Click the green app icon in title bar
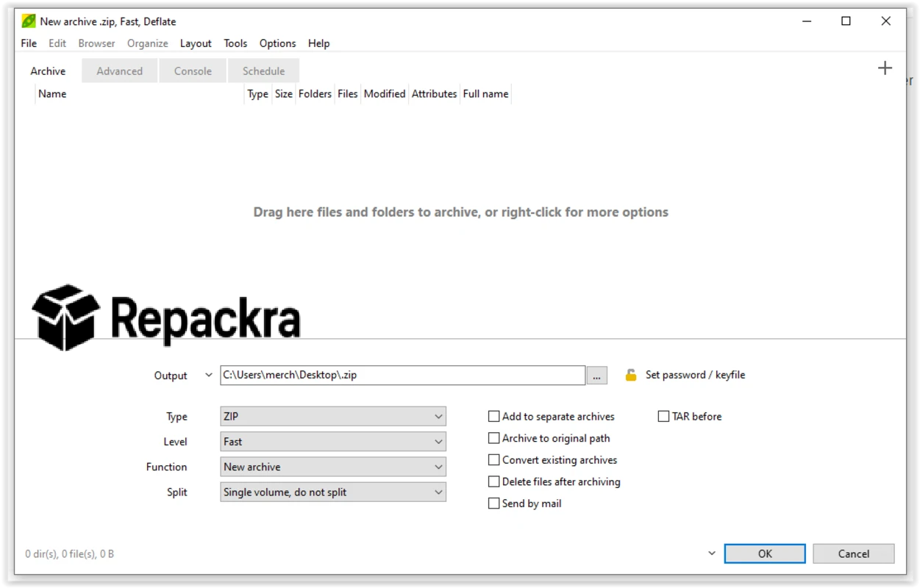This screenshot has height=588, width=920. point(29,21)
